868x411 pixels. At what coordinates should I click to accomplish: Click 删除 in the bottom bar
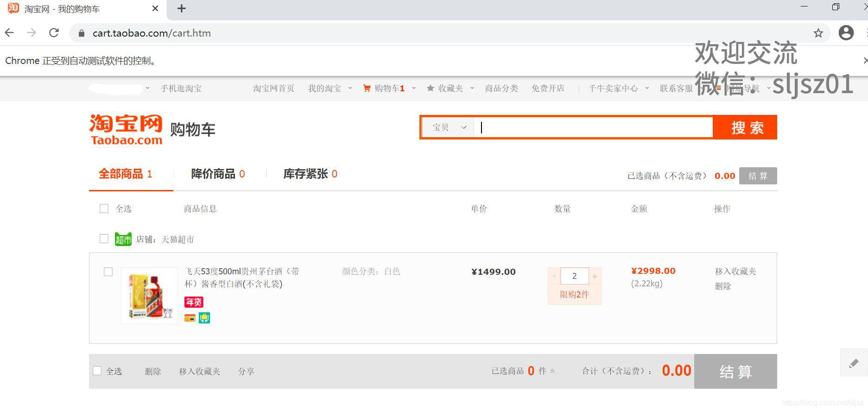click(x=152, y=371)
